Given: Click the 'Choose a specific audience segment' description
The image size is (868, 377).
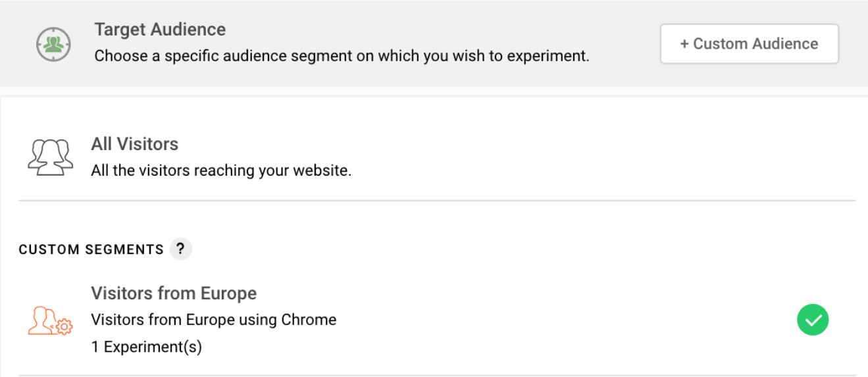Looking at the screenshot, I should point(342,56).
